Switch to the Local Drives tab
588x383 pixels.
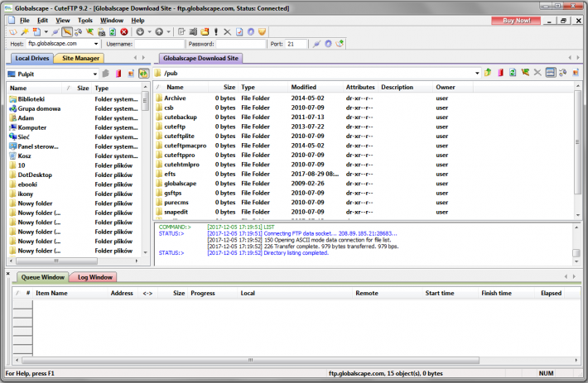tap(31, 59)
